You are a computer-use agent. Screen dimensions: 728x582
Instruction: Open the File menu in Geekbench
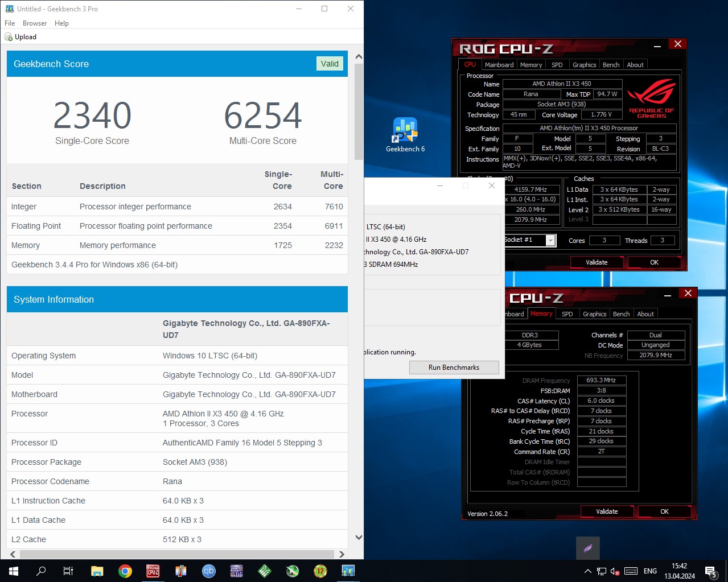(10, 23)
